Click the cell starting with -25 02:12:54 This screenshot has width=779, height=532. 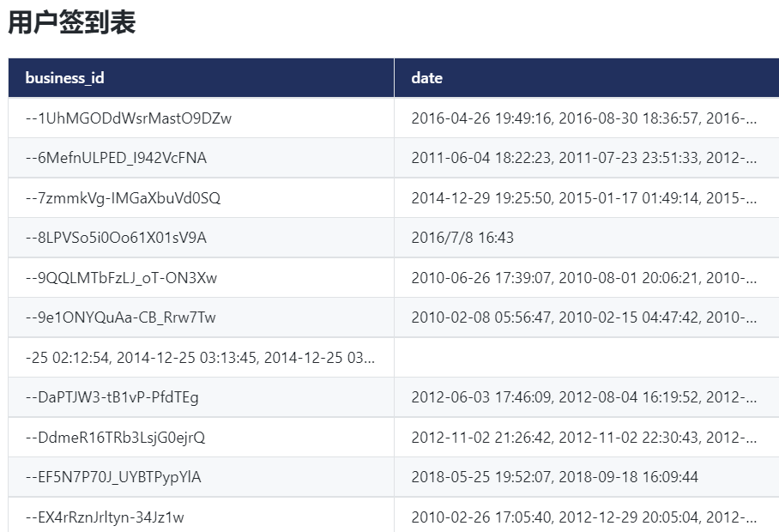[x=200, y=358]
